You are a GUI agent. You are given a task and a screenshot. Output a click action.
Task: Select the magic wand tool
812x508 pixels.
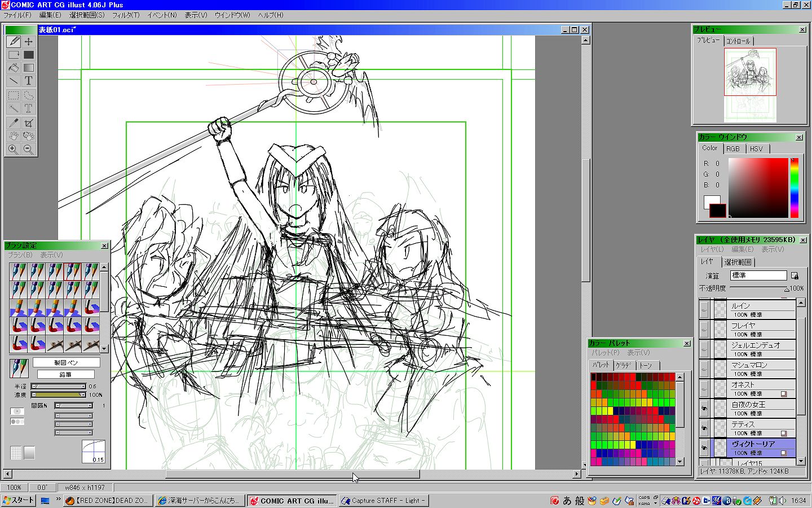[14, 108]
